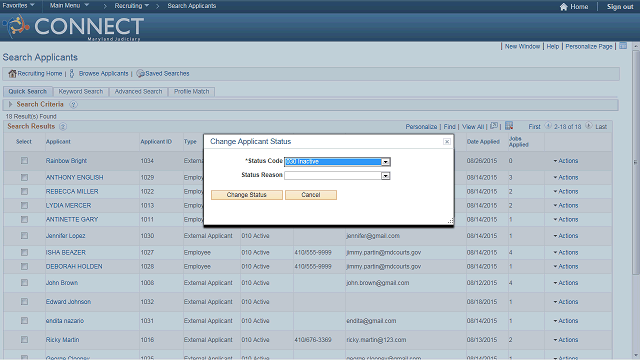The image size is (640, 360).
Task: Select checkbox for ISHA BEAZER
Action: [x=24, y=253]
